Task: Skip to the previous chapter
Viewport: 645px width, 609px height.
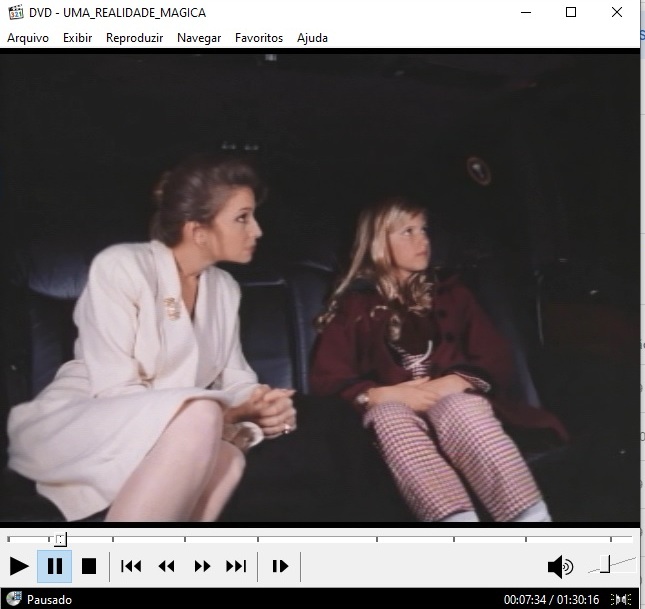Action: pyautogui.click(x=131, y=566)
